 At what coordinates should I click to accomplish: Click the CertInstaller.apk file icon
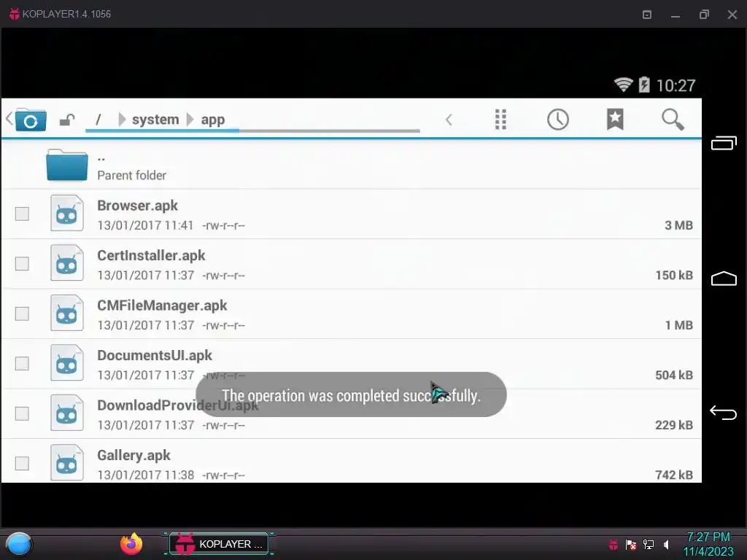pos(66,262)
